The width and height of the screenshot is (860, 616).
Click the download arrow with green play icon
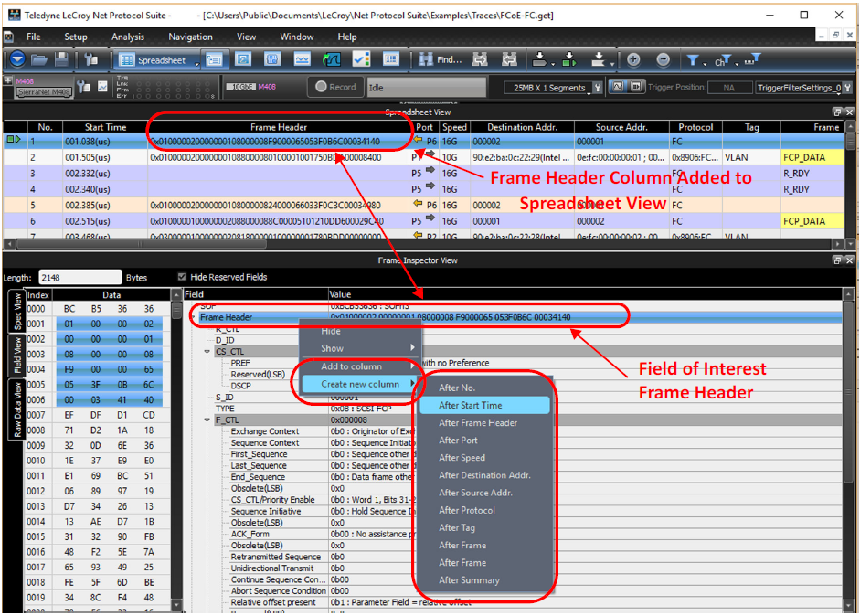569,59
